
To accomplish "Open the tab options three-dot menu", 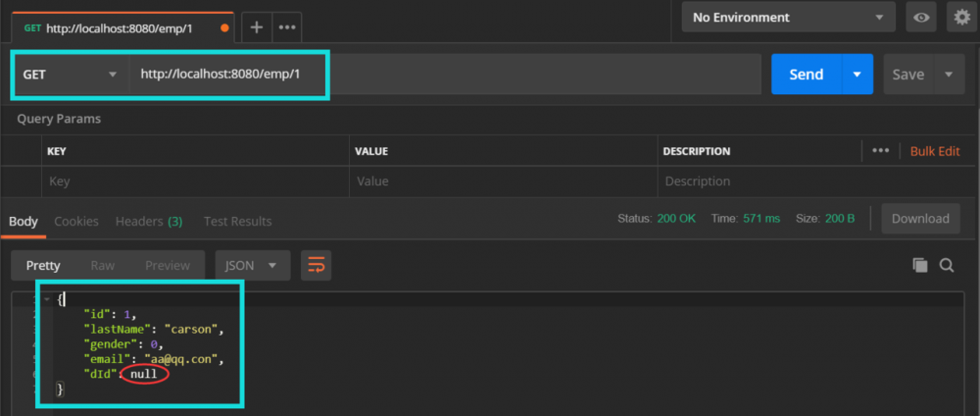I will pyautogui.click(x=287, y=27).
